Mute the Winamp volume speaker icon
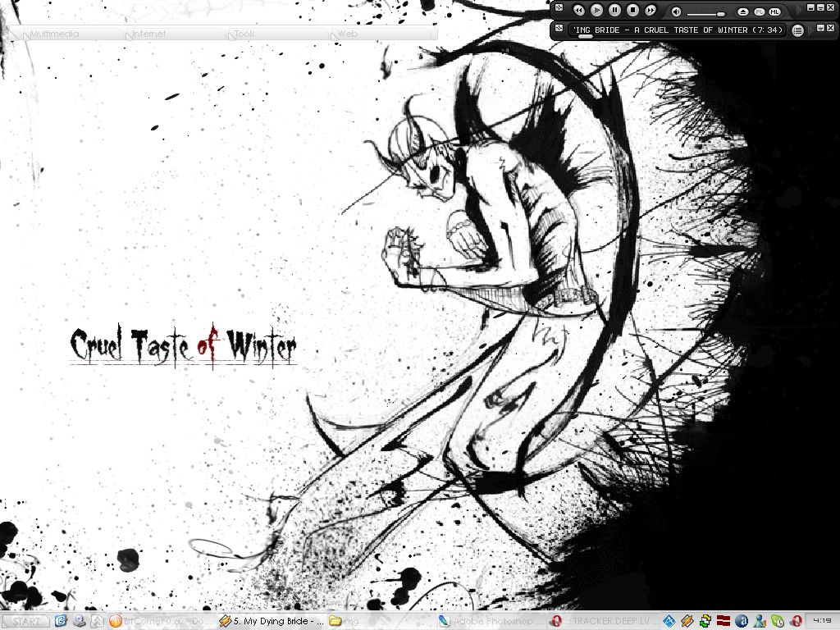The height and width of the screenshot is (630, 840). [x=677, y=11]
